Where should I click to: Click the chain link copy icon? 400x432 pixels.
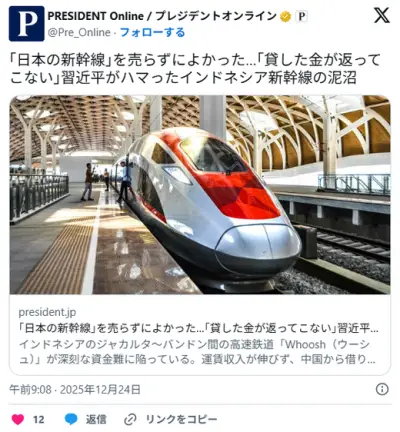tap(130, 419)
